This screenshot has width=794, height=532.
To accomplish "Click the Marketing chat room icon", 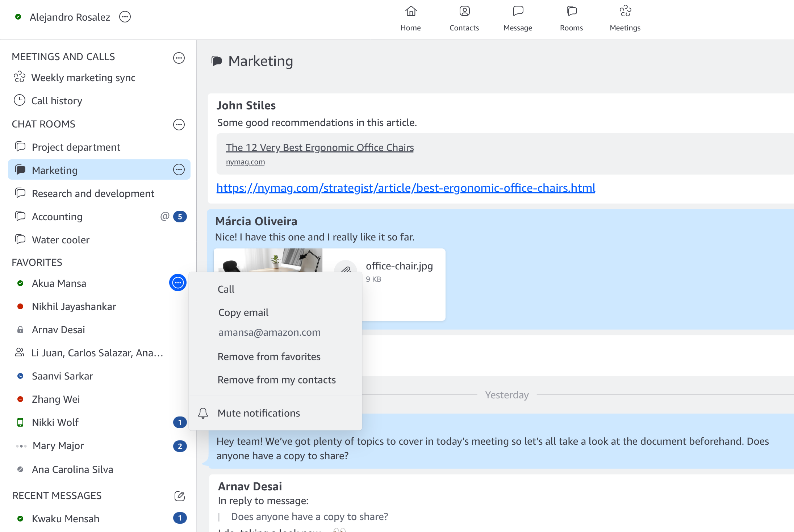I will [19, 170].
